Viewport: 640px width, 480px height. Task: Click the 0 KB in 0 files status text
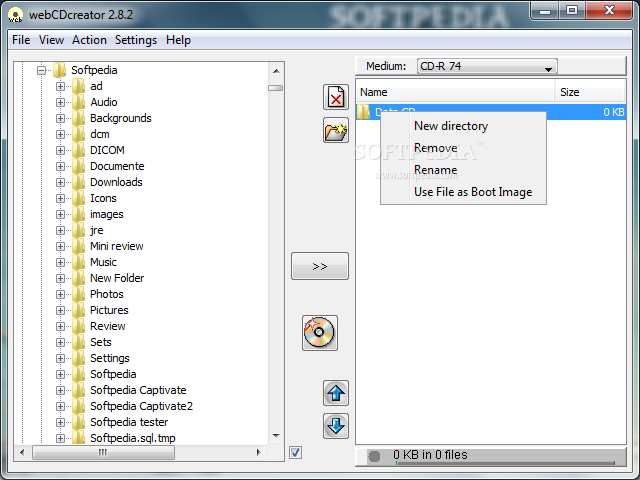430,455
